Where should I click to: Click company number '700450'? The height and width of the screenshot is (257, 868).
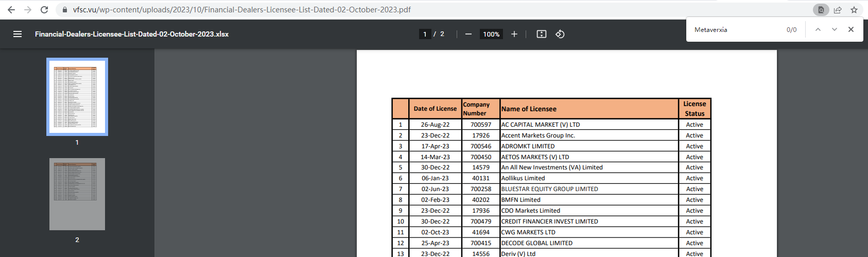[481, 157]
